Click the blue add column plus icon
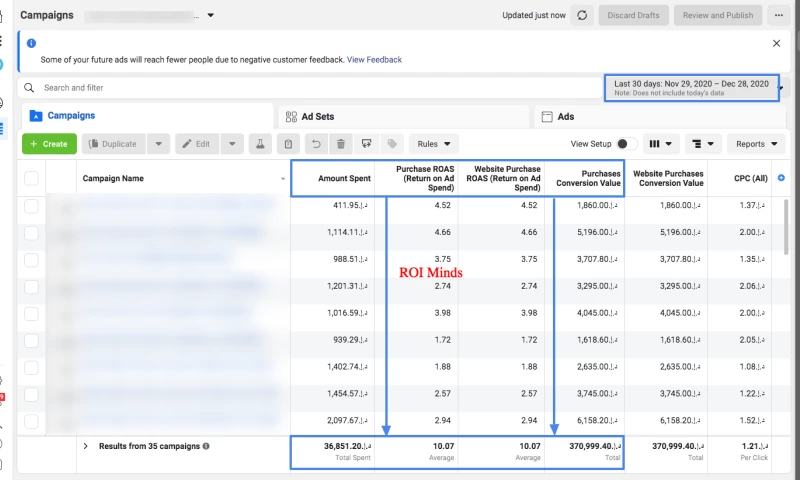 pyautogui.click(x=781, y=178)
